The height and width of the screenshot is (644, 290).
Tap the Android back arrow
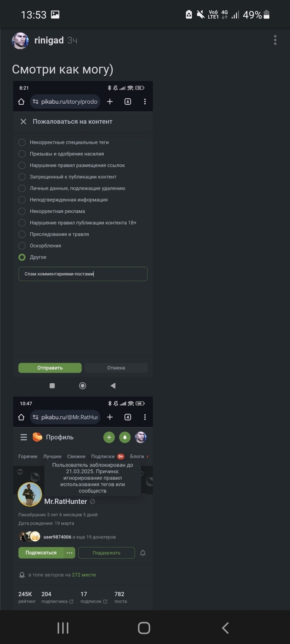[225, 628]
